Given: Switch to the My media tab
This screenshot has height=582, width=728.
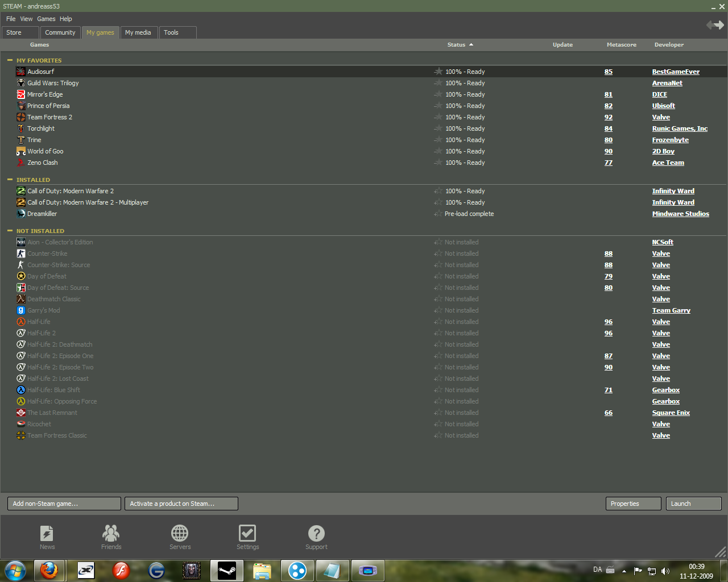Looking at the screenshot, I should click(x=139, y=32).
